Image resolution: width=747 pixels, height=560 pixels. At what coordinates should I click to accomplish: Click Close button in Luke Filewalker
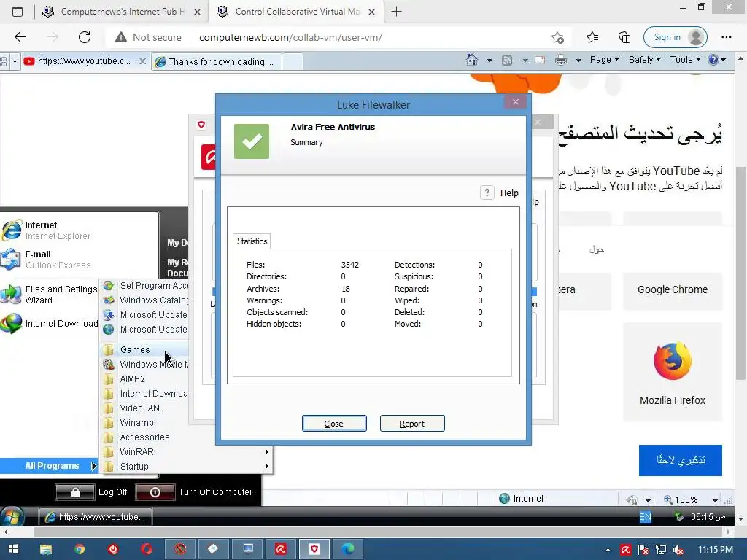(x=334, y=424)
